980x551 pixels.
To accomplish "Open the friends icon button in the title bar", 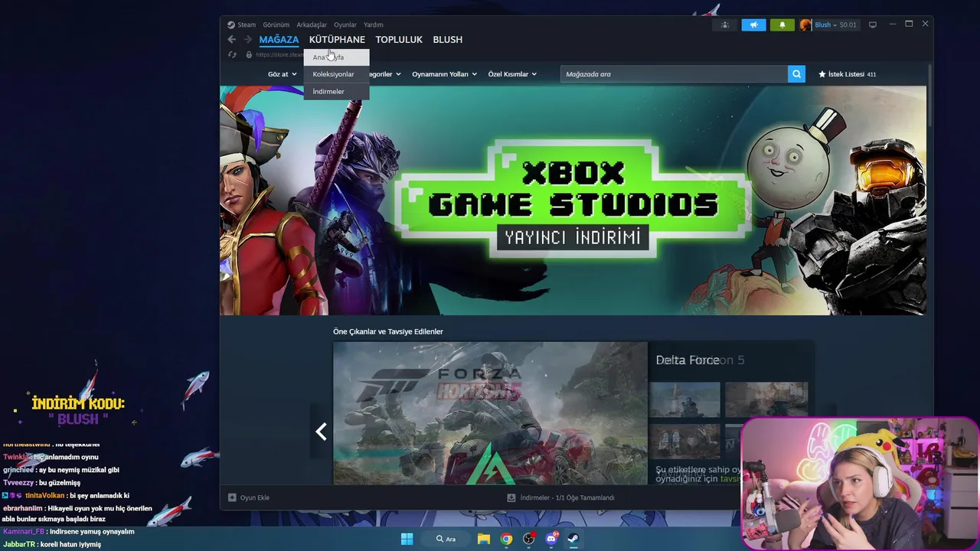I will pos(724,24).
